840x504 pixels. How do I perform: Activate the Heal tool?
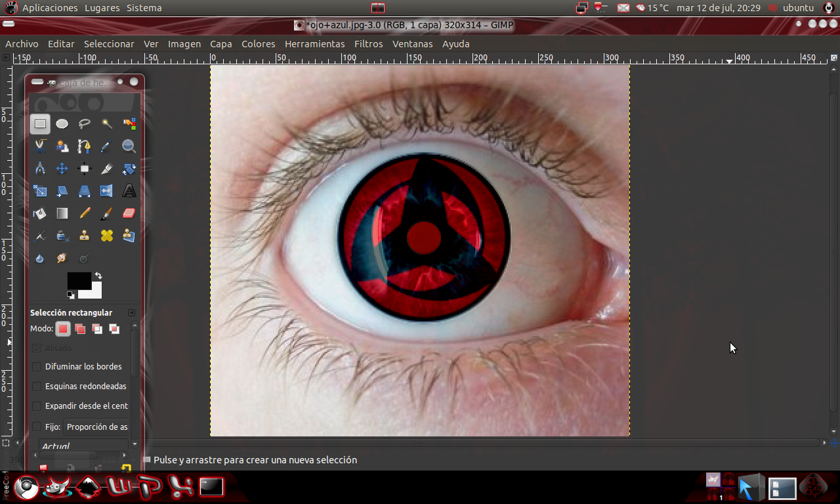(107, 235)
